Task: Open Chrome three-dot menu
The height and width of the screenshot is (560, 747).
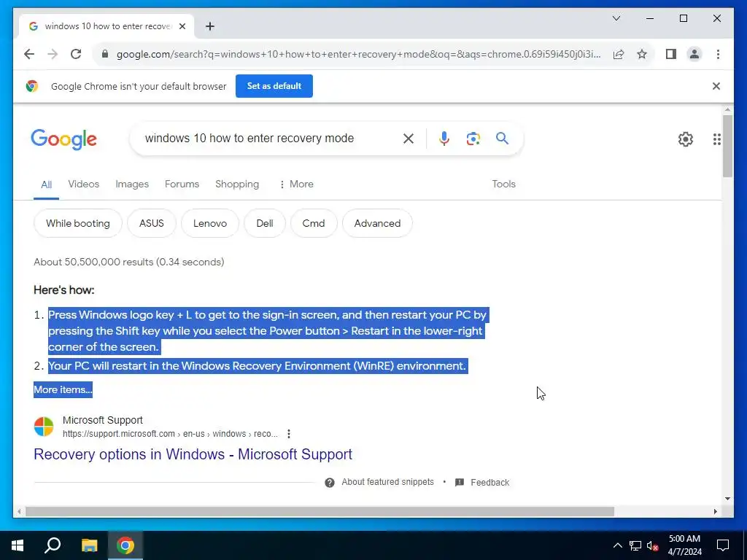Action: click(718, 54)
